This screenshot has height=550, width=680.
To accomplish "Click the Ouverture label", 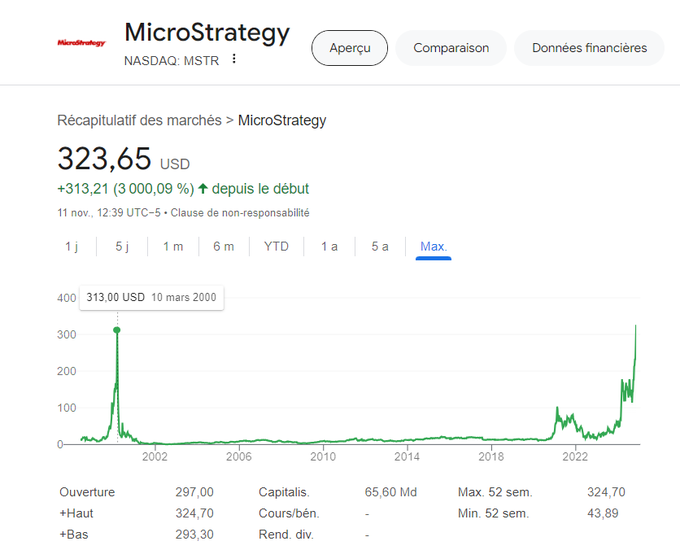I will (x=87, y=492).
